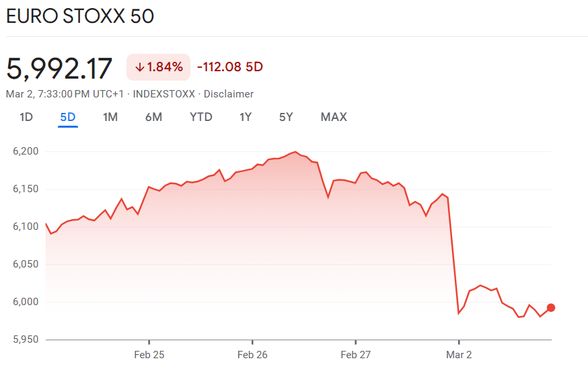
Task: Click the red down arrow icon
Action: tap(140, 67)
